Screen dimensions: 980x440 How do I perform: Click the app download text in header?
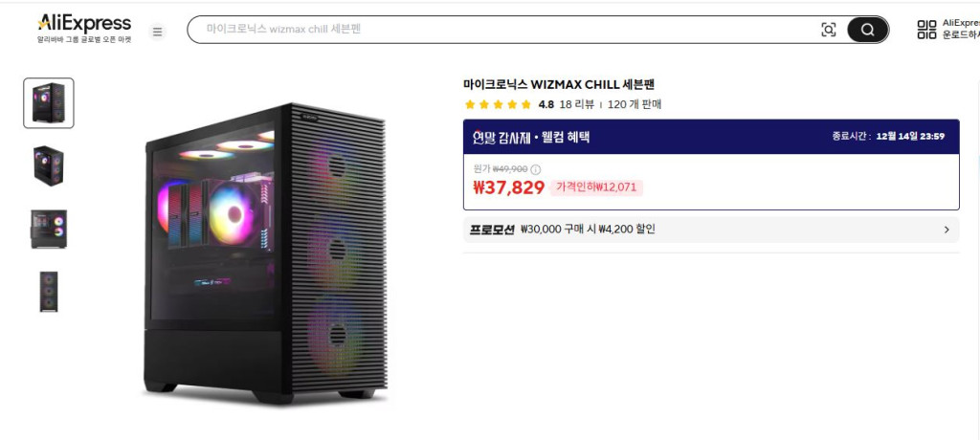pos(961,30)
